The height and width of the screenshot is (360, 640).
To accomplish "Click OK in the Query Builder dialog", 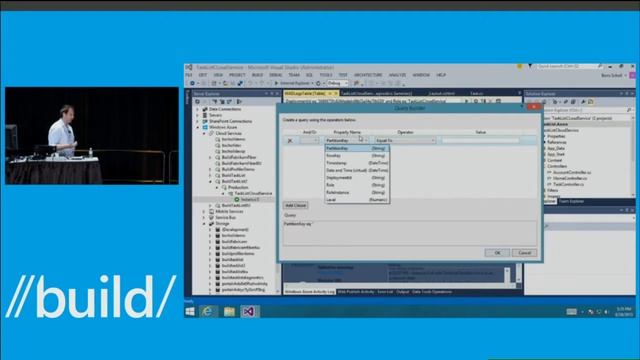I will pyautogui.click(x=497, y=253).
